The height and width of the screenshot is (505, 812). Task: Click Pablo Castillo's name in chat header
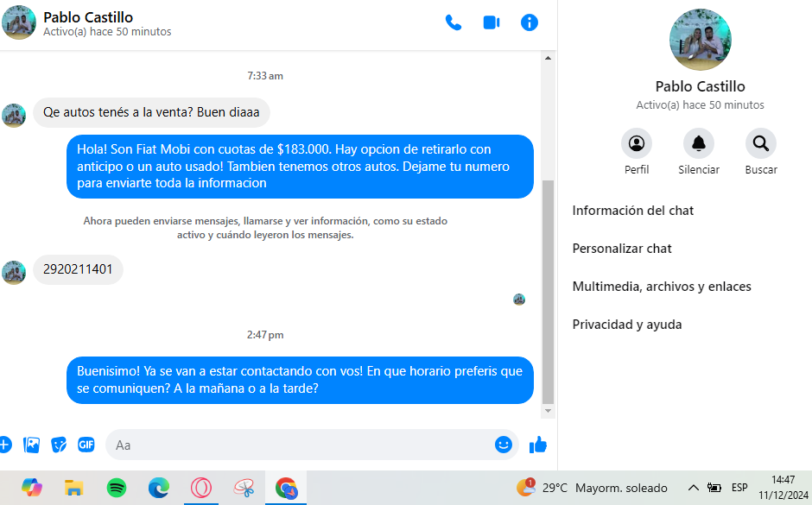point(88,17)
